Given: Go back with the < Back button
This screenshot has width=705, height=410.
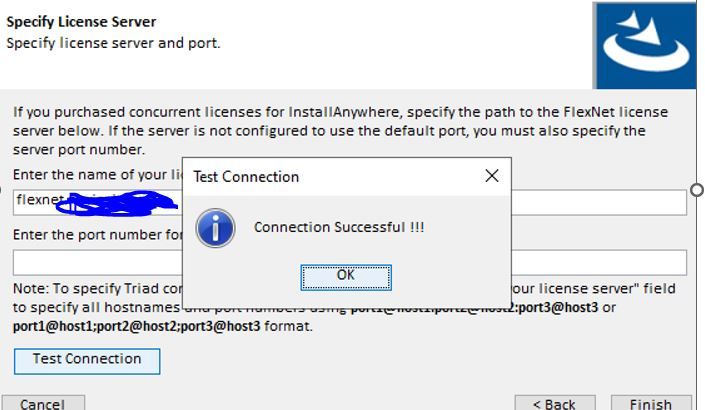Looking at the screenshot, I should (555, 403).
